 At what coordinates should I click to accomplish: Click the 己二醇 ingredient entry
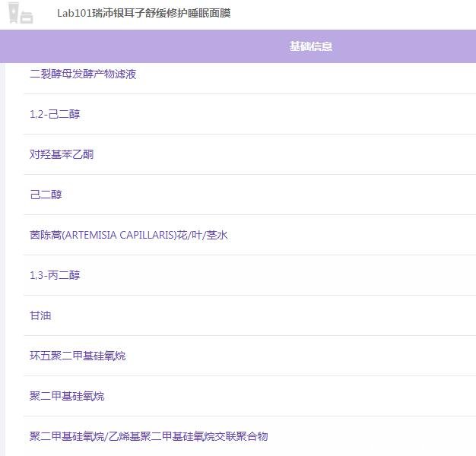click(x=46, y=195)
